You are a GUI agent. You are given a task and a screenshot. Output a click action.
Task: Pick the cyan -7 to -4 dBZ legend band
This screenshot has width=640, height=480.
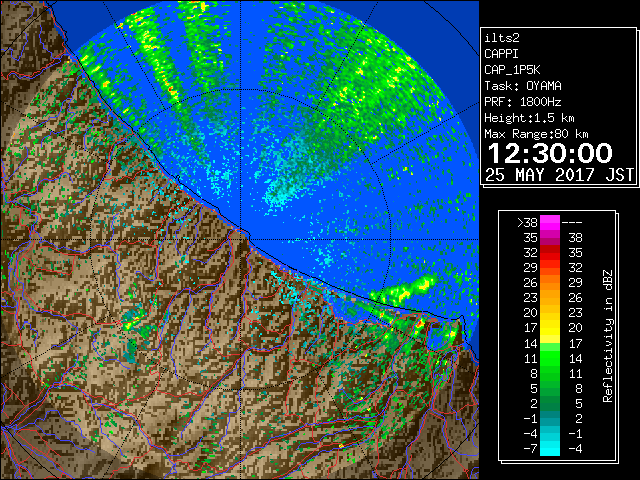pos(550,448)
